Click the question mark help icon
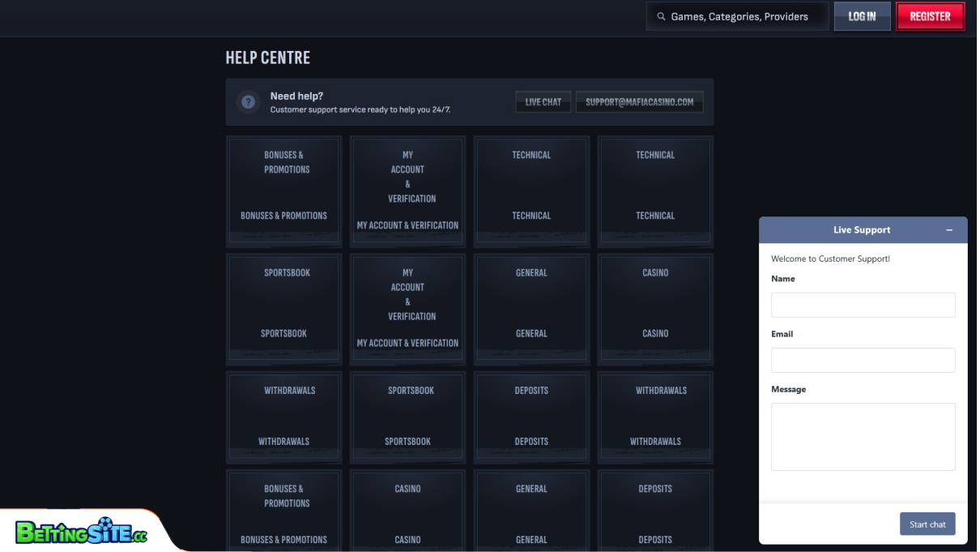 point(248,102)
